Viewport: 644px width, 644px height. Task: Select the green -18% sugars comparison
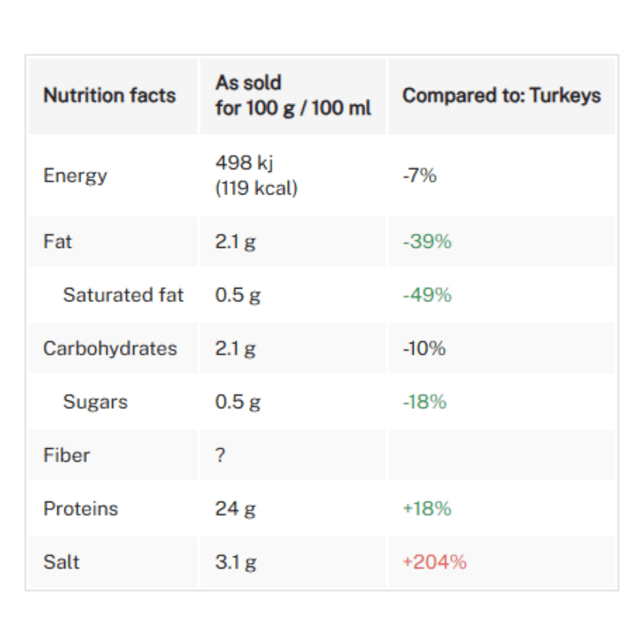point(424,402)
